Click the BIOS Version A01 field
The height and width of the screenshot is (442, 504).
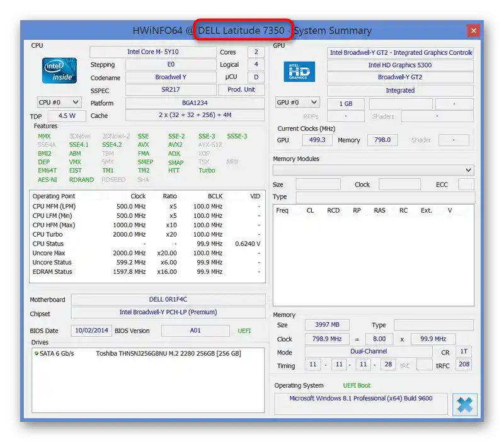coord(195,331)
